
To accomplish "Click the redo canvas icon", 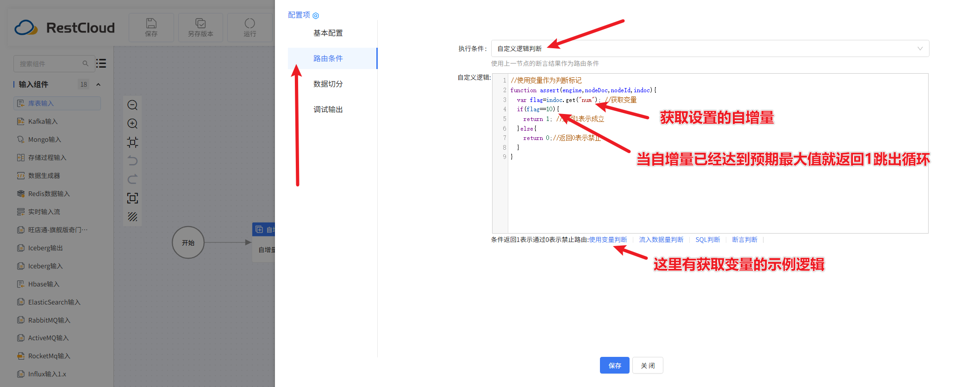I will pos(132,179).
